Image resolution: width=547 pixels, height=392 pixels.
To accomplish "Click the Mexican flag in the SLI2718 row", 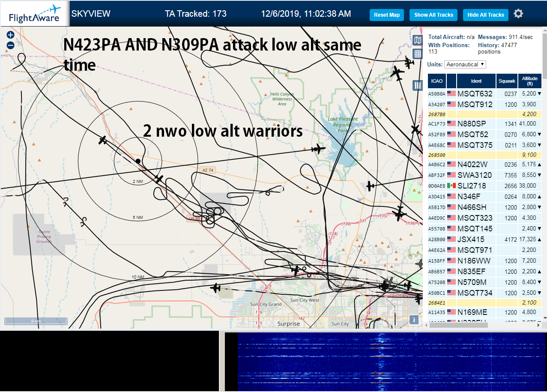I will point(451,186).
